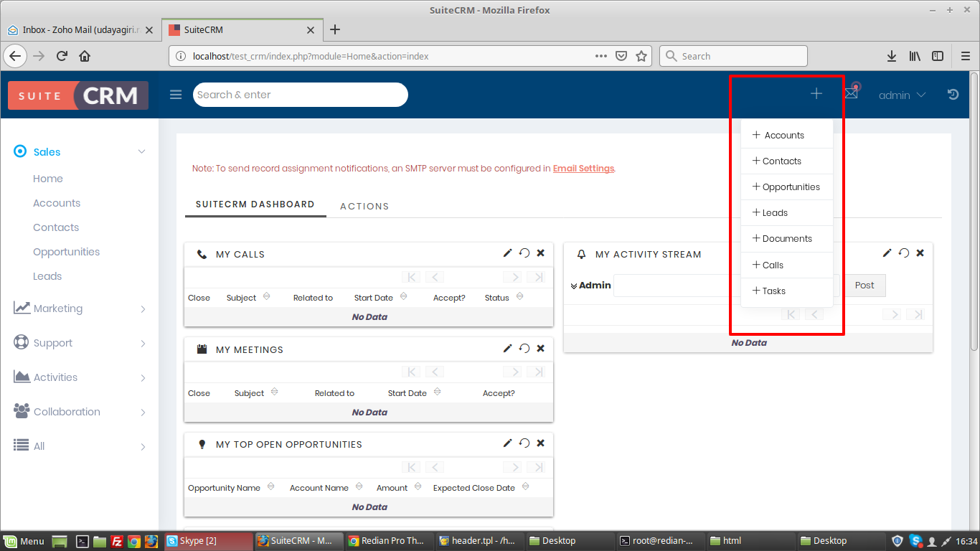Choose Tasks in quick create menu
980x551 pixels.
tap(787, 291)
